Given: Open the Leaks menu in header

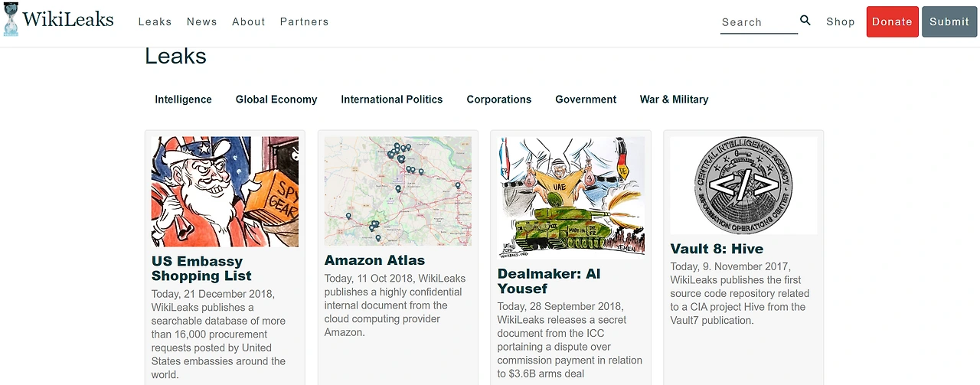Looking at the screenshot, I should (155, 21).
